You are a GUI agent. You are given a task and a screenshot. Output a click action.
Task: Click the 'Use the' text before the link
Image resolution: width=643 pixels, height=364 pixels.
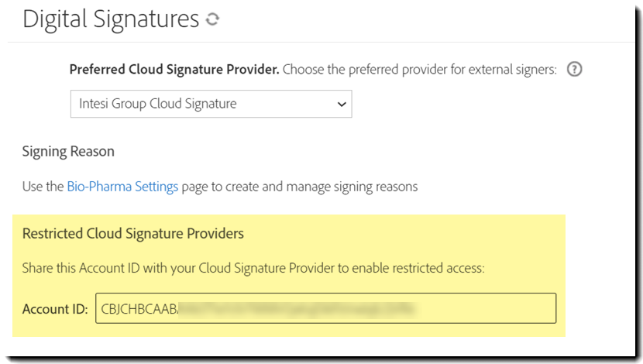pyautogui.click(x=43, y=187)
